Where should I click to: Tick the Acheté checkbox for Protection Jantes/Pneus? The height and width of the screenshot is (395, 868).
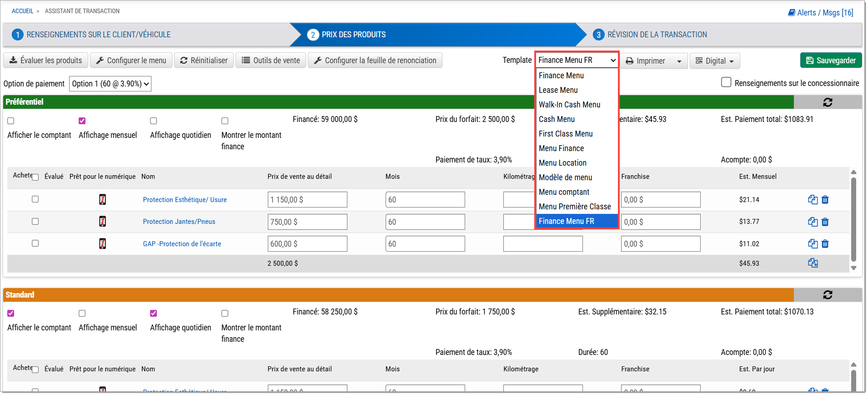[35, 222]
